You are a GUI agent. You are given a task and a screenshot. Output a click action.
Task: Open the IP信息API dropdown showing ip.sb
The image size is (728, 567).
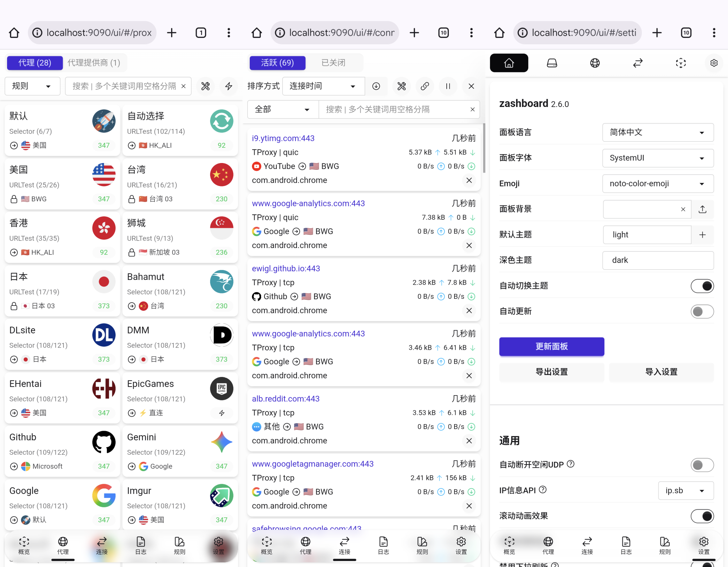(x=686, y=490)
